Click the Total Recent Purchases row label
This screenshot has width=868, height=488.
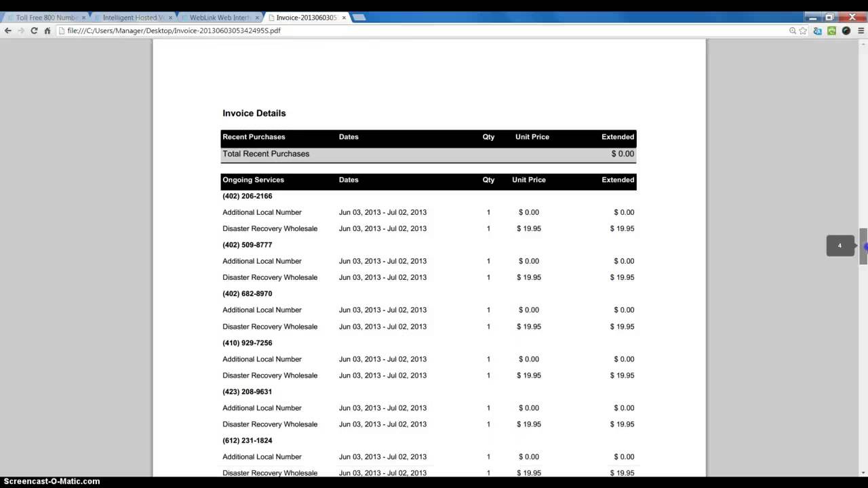tap(266, 154)
